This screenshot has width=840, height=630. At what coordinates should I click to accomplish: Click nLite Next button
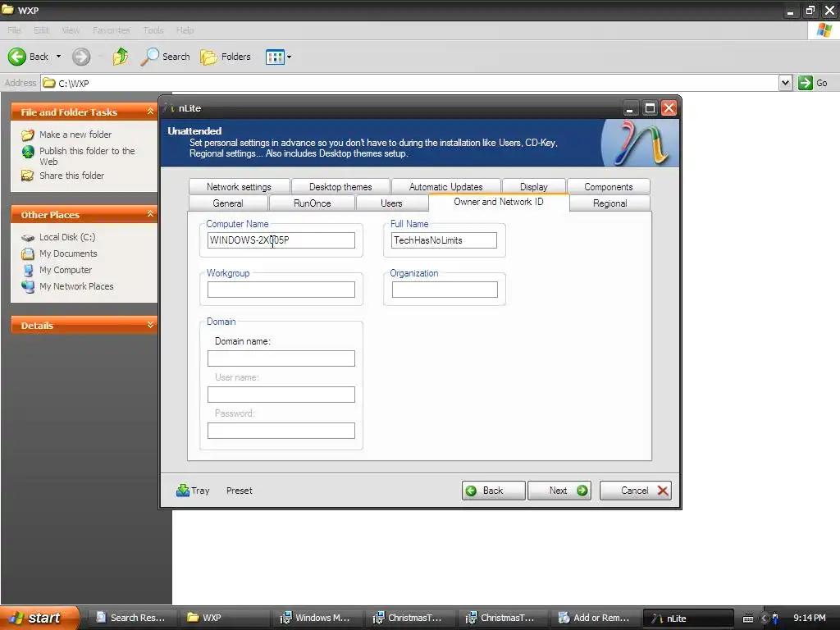(559, 491)
